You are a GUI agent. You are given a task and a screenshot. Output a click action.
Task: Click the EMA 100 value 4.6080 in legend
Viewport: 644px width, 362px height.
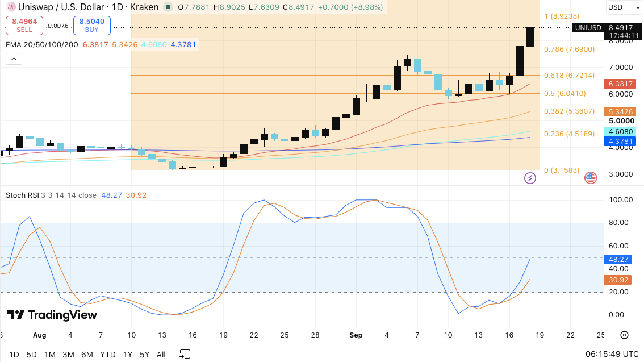point(154,44)
